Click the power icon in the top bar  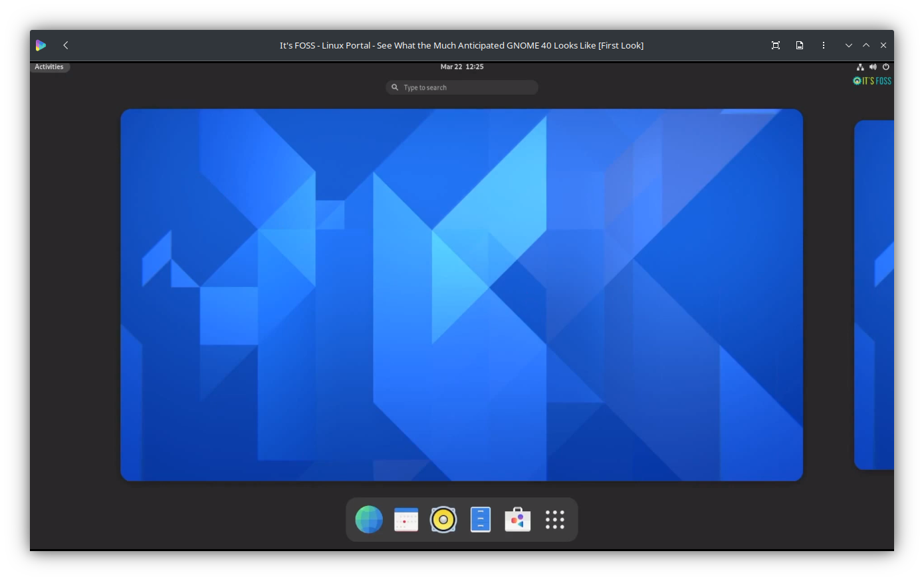tap(886, 66)
